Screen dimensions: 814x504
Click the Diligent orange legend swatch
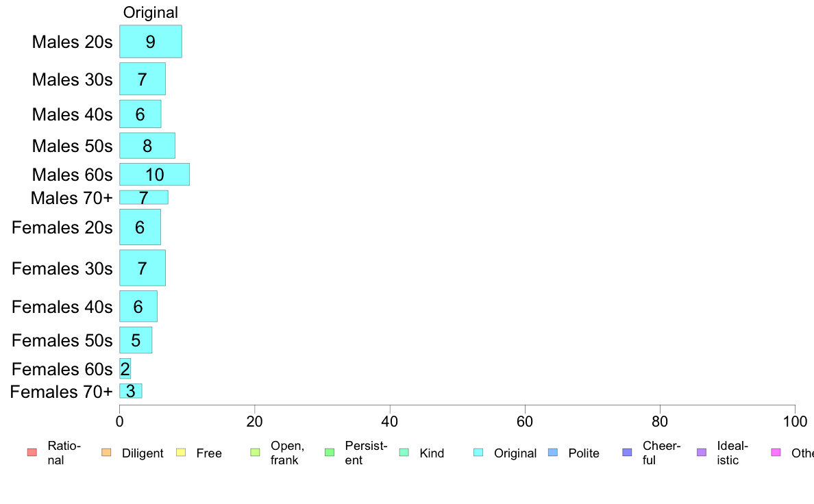click(x=106, y=453)
